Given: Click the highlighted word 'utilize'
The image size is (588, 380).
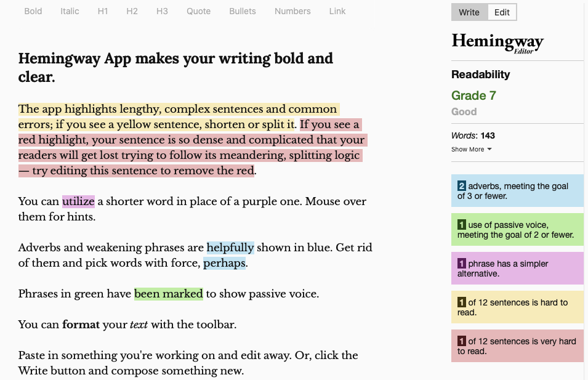Looking at the screenshot, I should tap(78, 201).
